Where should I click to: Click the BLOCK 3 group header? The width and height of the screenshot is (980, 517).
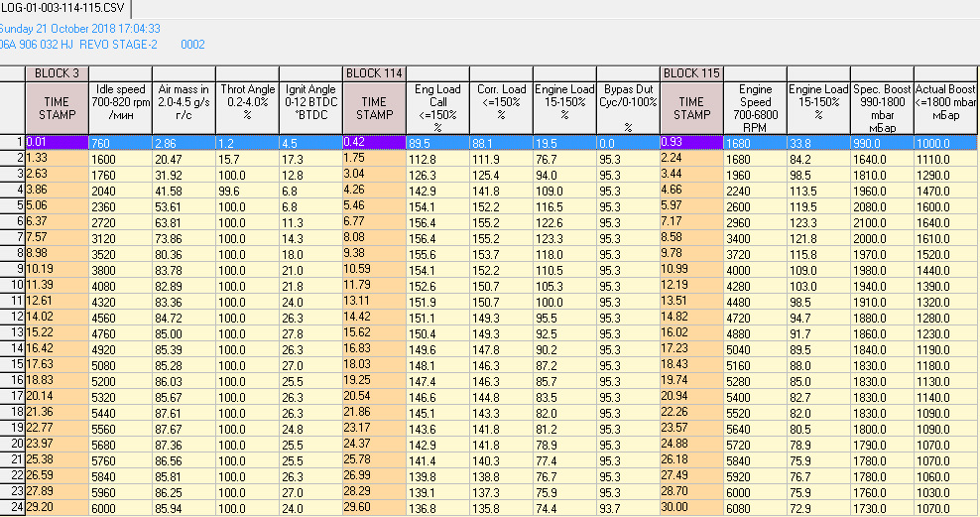point(57,73)
